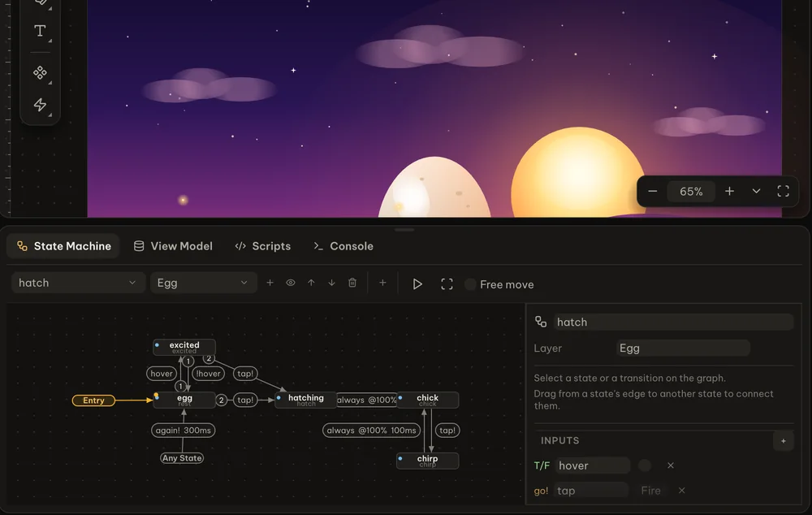The width and height of the screenshot is (812, 515).
Task: Click priority badge 2 beside egg
Action: [221, 400]
